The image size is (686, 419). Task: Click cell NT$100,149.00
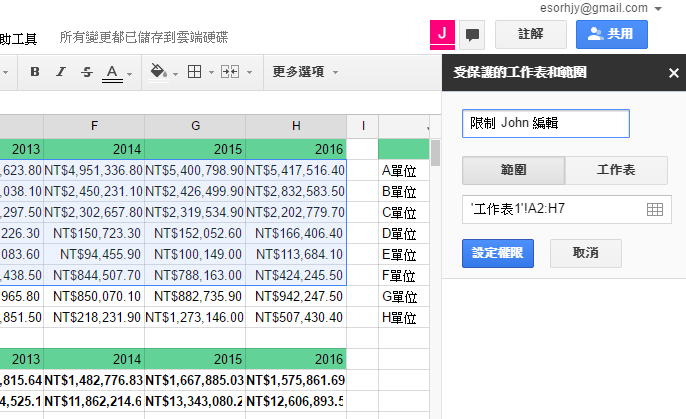point(195,254)
